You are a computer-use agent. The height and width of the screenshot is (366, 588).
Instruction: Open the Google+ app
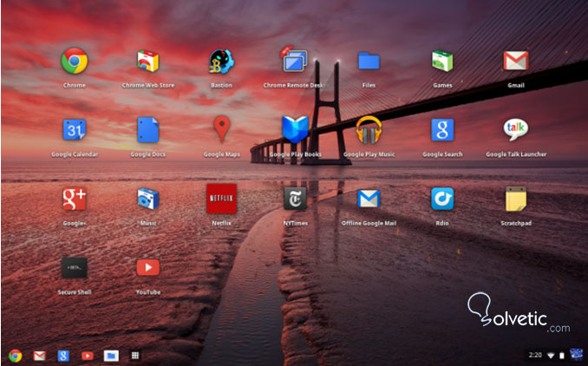click(75, 199)
